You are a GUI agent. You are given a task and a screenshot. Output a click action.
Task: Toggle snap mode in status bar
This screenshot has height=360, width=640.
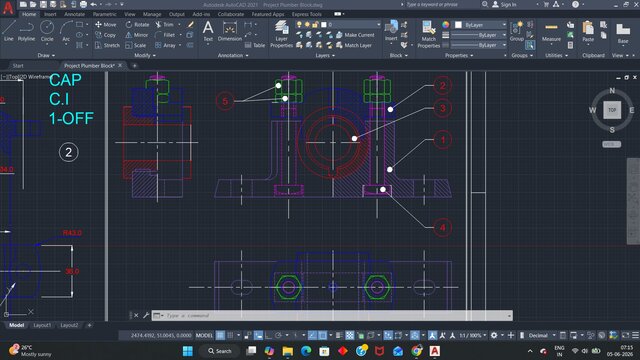[x=230, y=335]
